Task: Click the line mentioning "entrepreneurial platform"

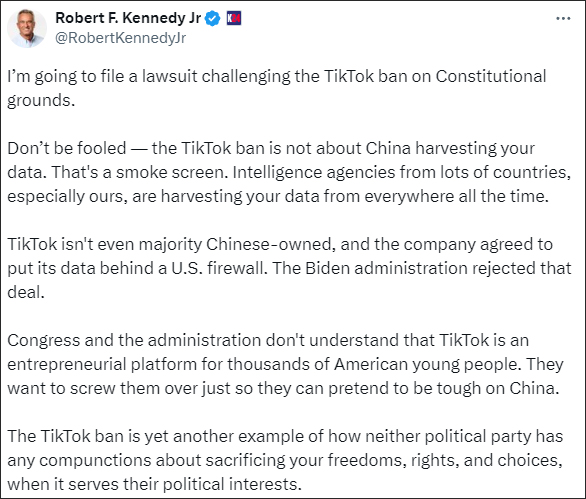Action: click(x=285, y=364)
